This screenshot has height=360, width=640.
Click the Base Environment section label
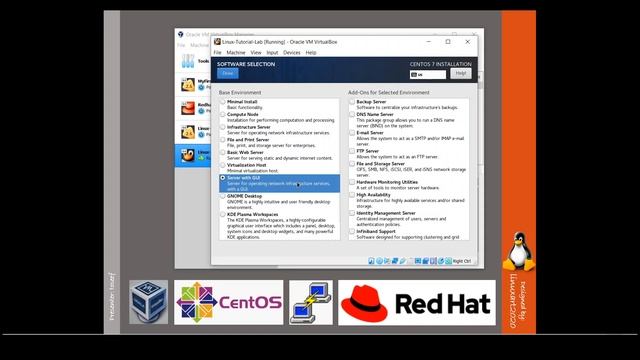click(240, 93)
